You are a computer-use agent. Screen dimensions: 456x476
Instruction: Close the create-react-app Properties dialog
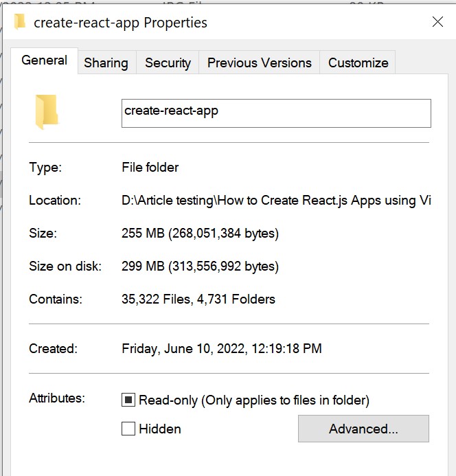(437, 22)
